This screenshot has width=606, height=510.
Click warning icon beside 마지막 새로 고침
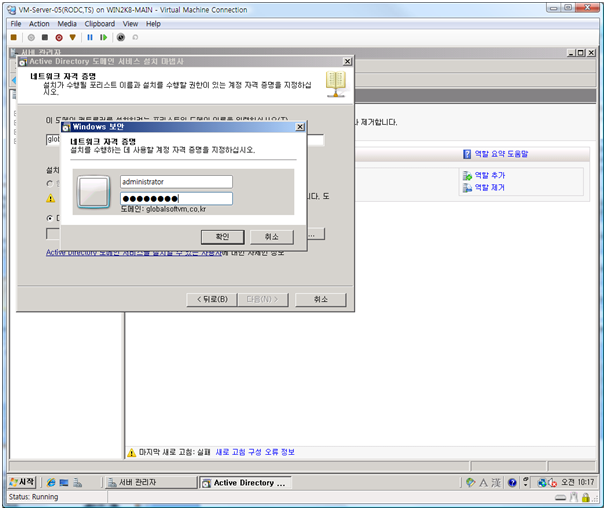tap(131, 452)
